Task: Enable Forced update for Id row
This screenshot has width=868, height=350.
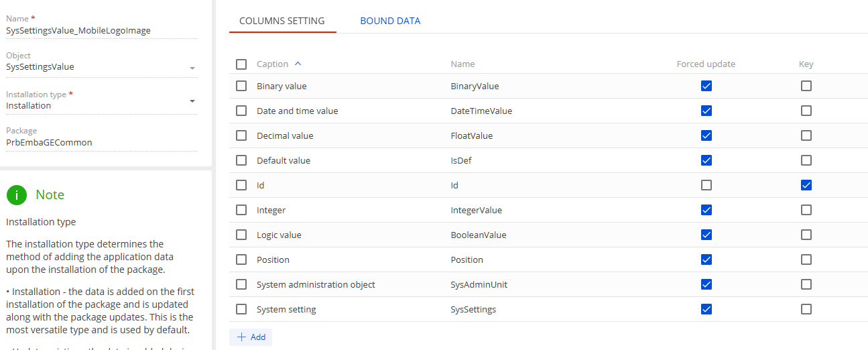Action: (x=706, y=185)
